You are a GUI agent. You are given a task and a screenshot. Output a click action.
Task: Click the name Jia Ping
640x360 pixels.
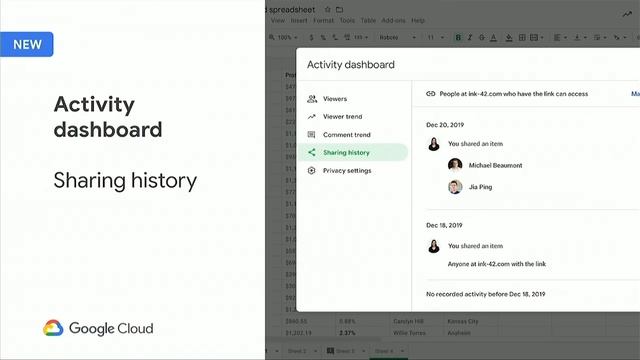pos(480,187)
